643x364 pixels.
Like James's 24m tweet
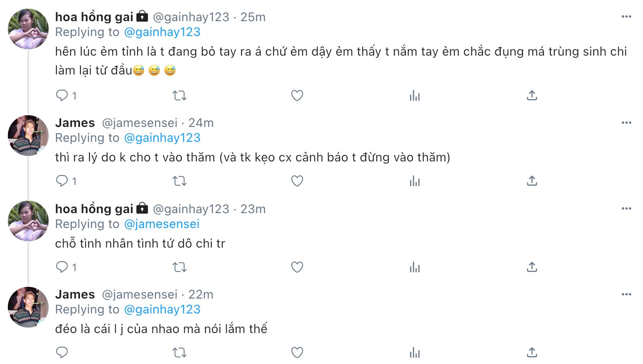point(297,181)
